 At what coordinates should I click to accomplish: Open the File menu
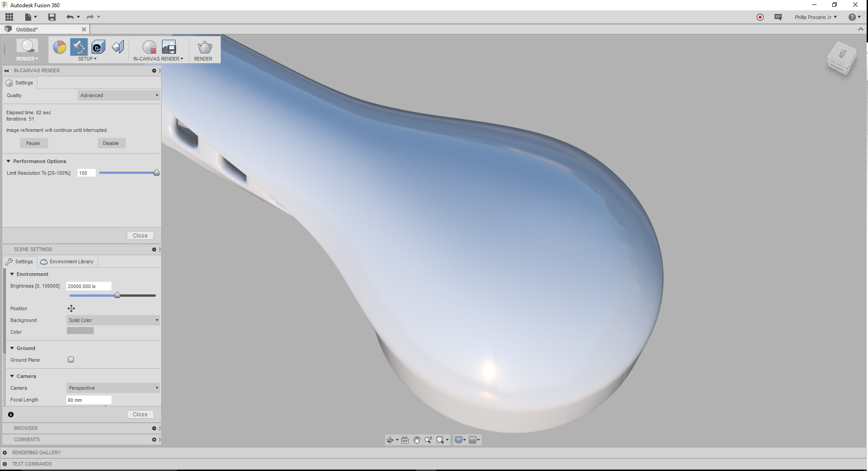click(28, 17)
